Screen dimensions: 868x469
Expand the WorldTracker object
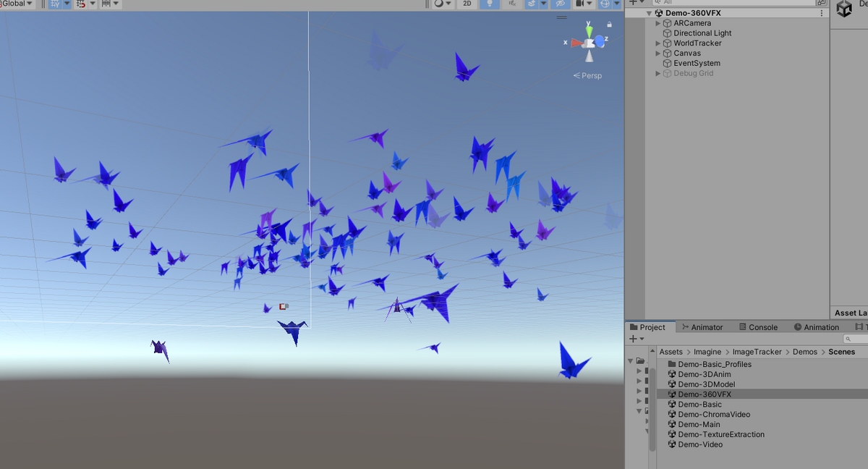[x=658, y=43]
